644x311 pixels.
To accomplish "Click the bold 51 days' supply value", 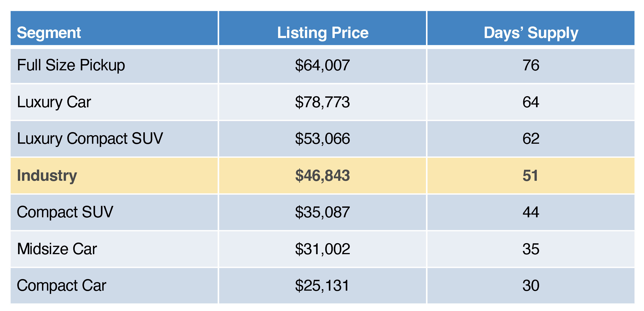I will (x=530, y=175).
